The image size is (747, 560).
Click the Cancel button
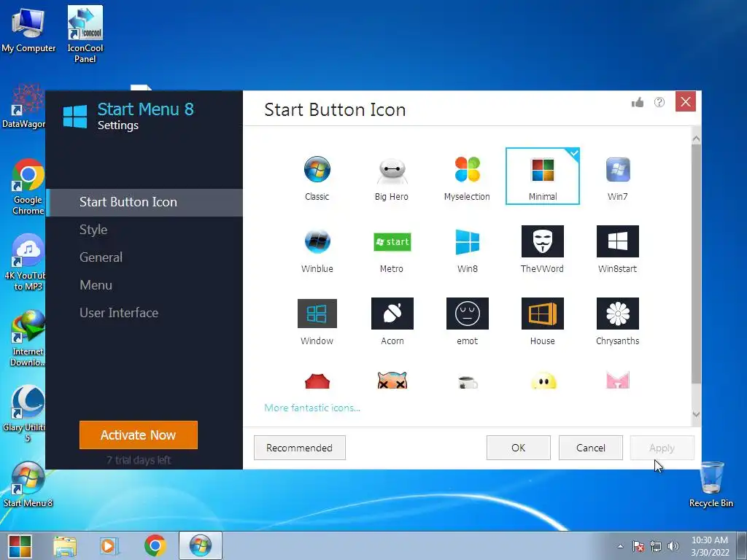[x=591, y=448]
